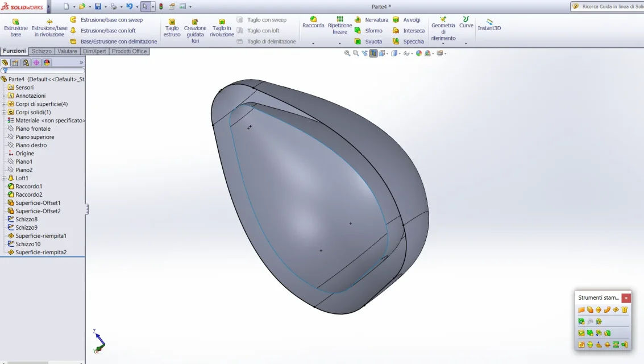
Task: Select the Estrusione base tool
Action: tap(15, 27)
